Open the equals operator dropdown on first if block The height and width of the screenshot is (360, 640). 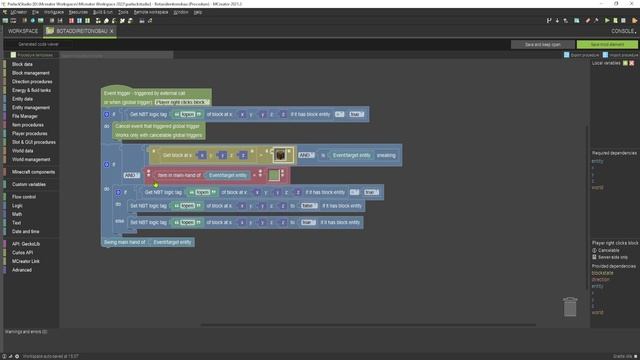point(340,115)
